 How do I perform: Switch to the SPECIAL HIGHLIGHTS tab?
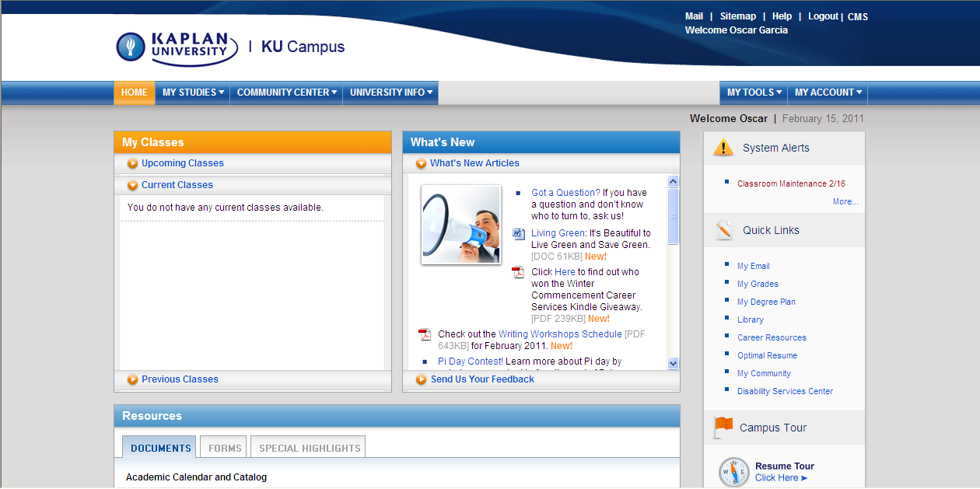pyautogui.click(x=310, y=448)
